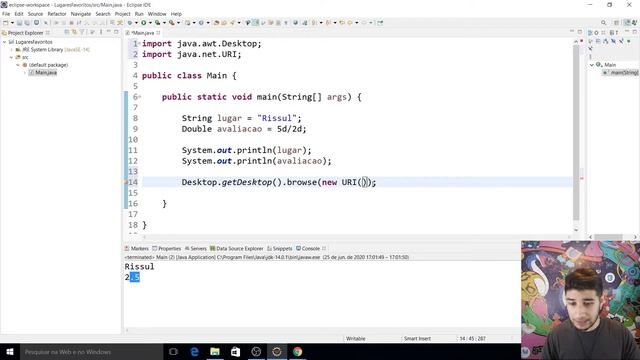Collapse the (default package) node
640x360 pixels.
pos(18,65)
